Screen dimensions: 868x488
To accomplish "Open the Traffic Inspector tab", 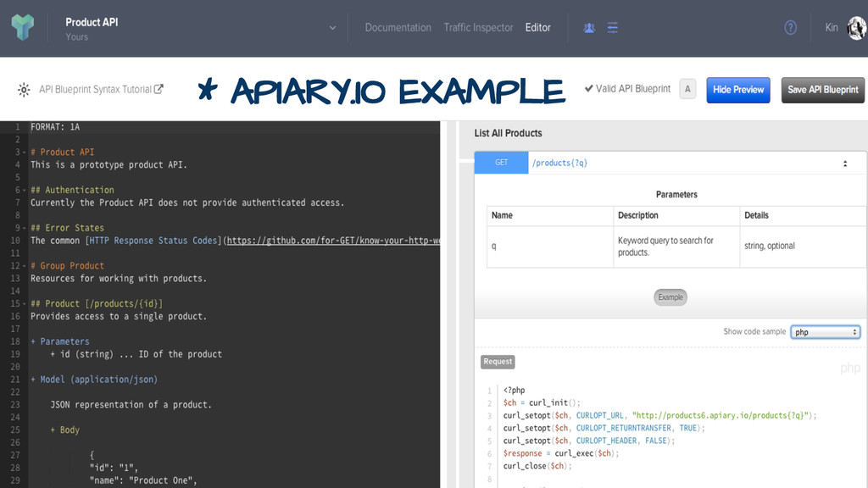I will click(478, 28).
